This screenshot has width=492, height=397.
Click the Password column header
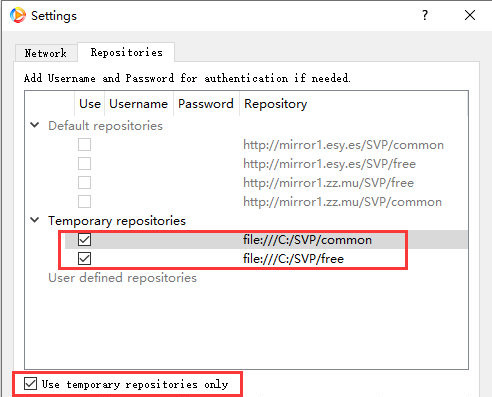click(206, 104)
